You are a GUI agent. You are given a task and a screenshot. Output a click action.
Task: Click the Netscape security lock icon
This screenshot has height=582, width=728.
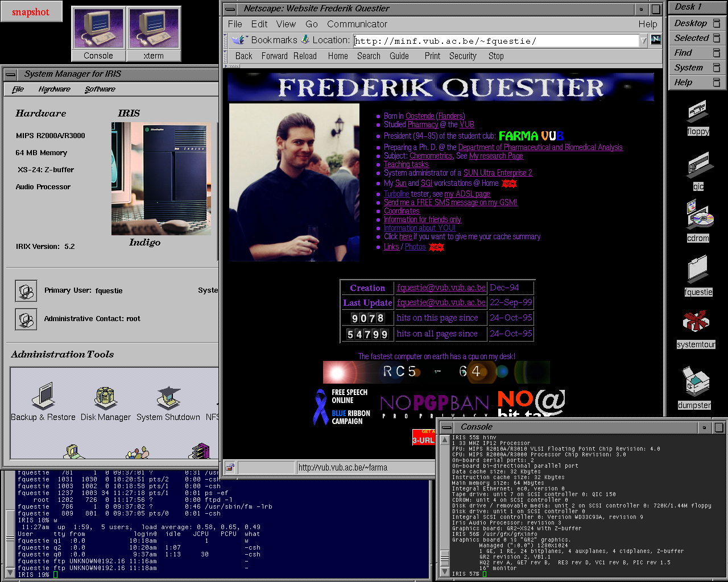[230, 468]
